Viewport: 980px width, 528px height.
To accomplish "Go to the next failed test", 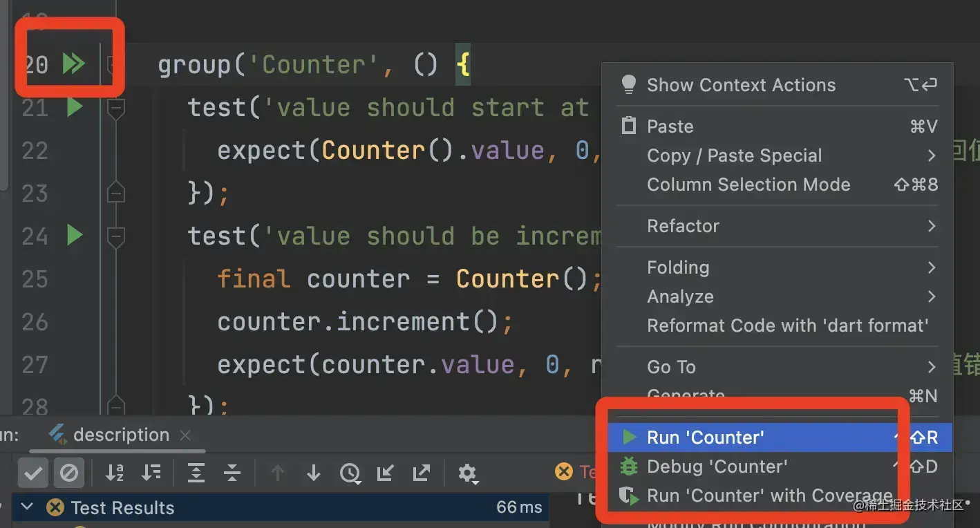I will pos(314,473).
